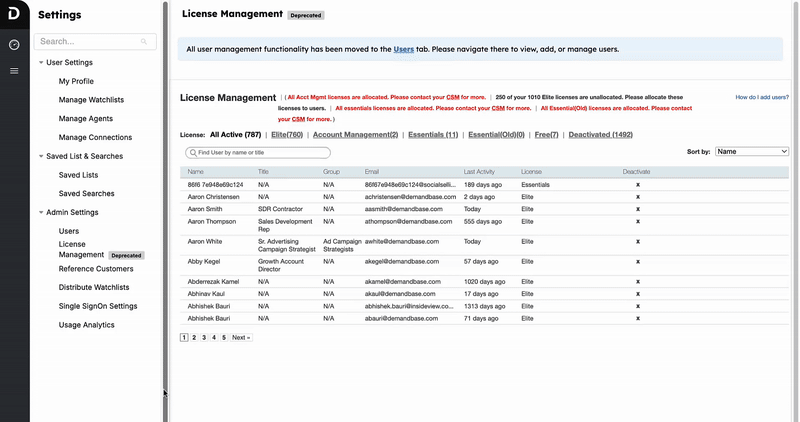Sort by the Name column header
This screenshot has width=800, height=422.
195,172
